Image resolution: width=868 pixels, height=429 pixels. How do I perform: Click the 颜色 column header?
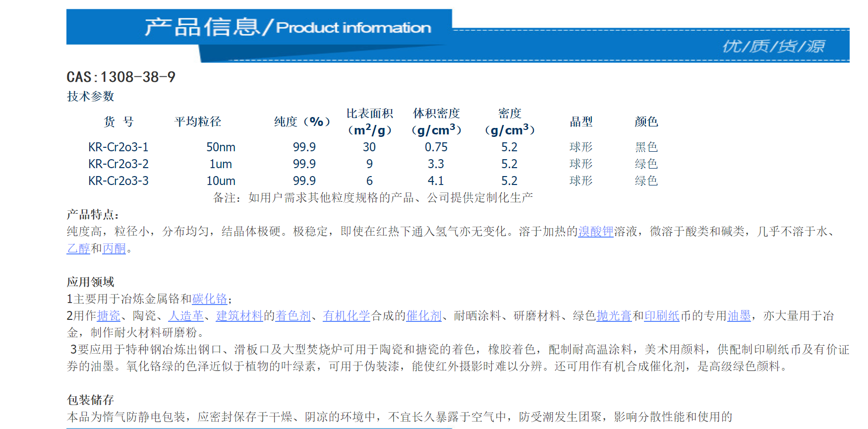[646, 122]
